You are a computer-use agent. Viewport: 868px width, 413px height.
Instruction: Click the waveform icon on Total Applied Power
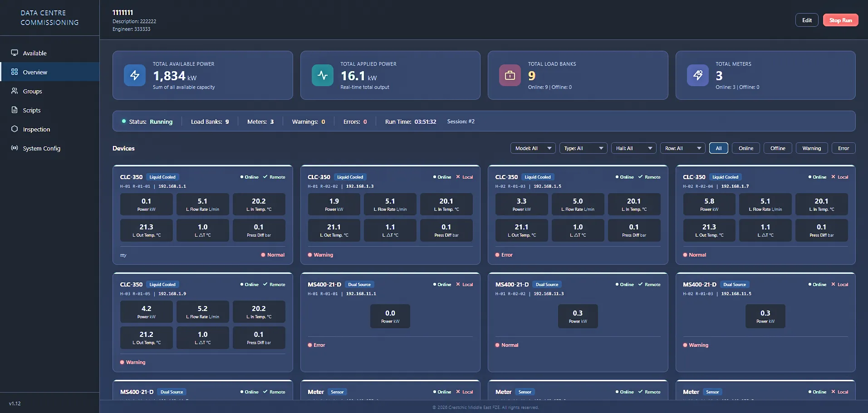point(322,75)
